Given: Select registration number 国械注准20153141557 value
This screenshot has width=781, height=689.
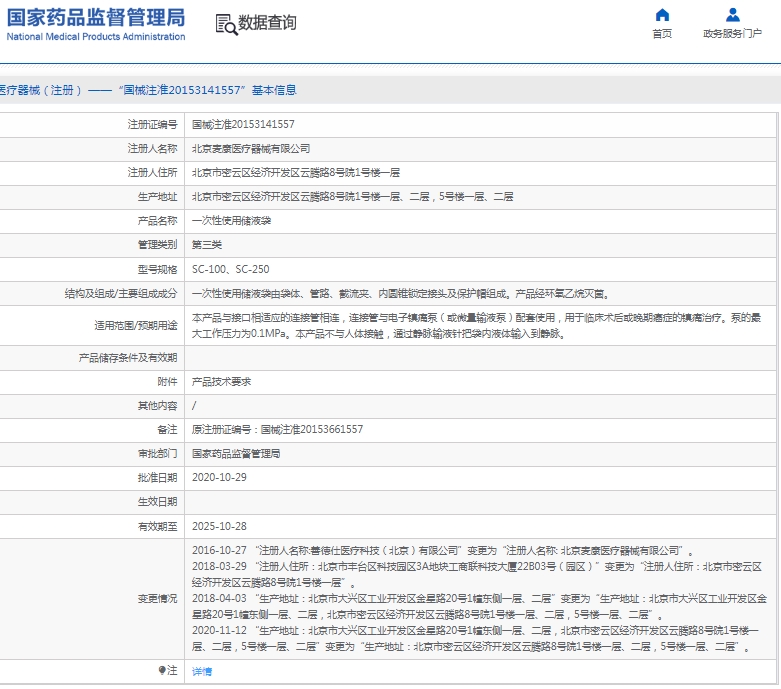Looking at the screenshot, I should [243, 125].
